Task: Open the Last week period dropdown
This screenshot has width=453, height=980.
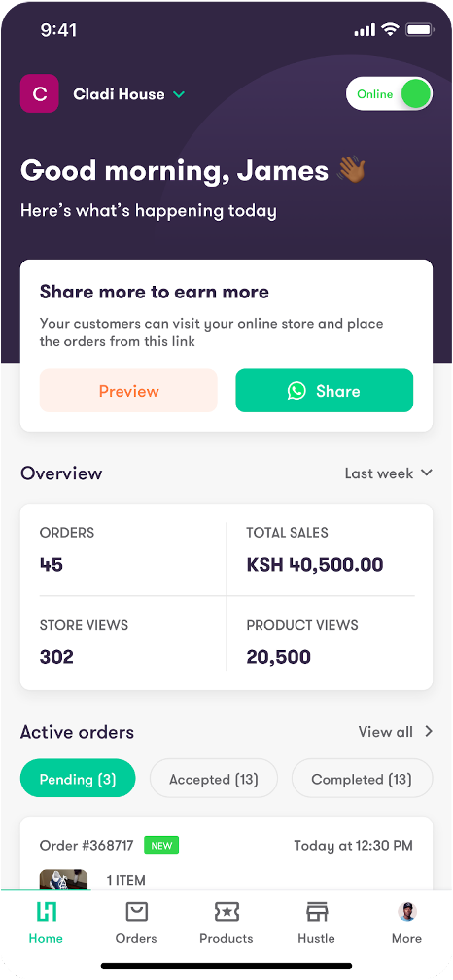Action: click(x=388, y=473)
